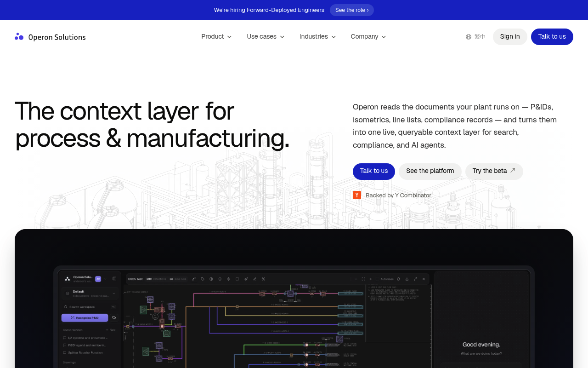Open the Product dropdown menu
Viewport: 588px width, 368px height.
pos(216,37)
